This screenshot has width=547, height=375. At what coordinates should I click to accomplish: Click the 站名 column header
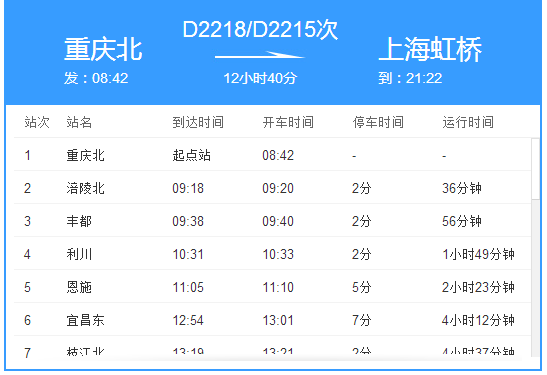[79, 122]
